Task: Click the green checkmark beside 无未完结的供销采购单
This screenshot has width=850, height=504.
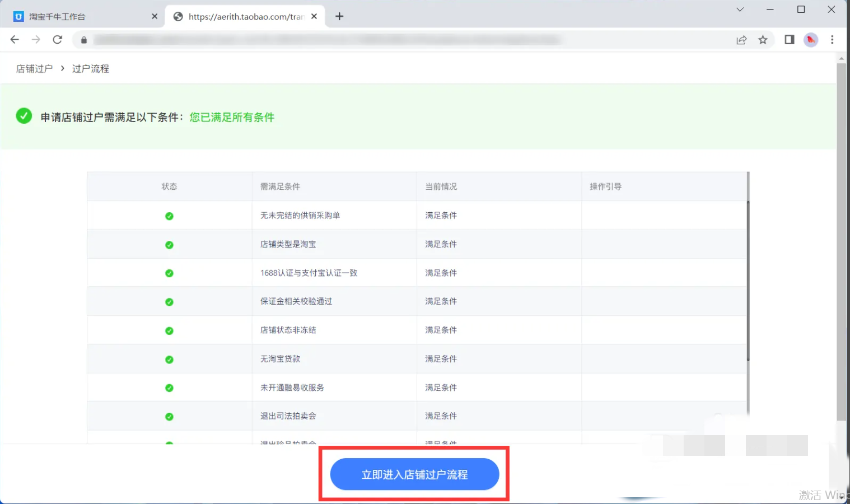Action: tap(169, 215)
